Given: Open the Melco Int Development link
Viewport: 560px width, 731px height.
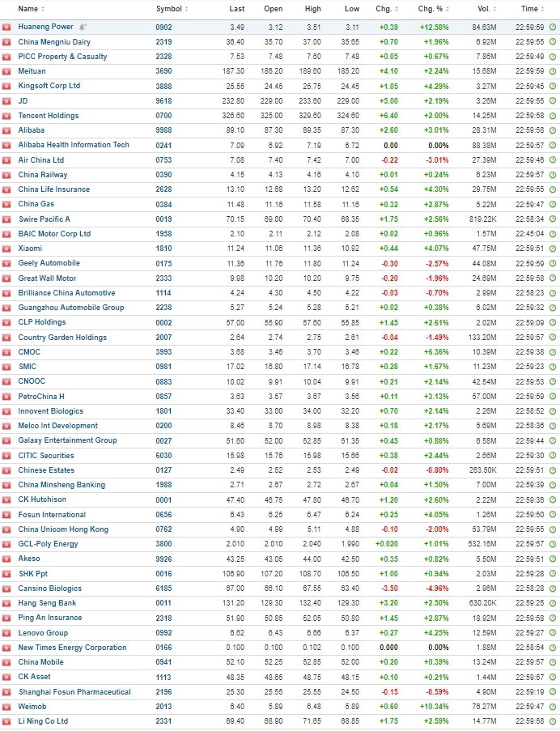Looking at the screenshot, I should pos(57,426).
